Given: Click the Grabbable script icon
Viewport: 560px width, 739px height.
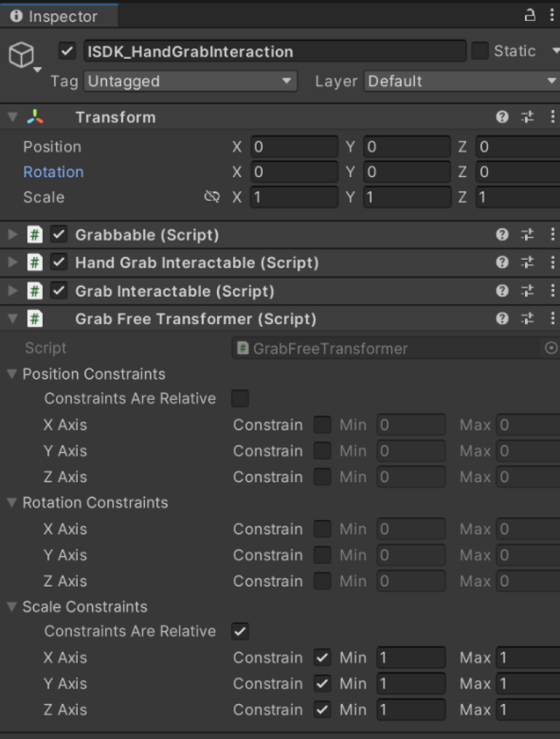Looking at the screenshot, I should [x=35, y=235].
